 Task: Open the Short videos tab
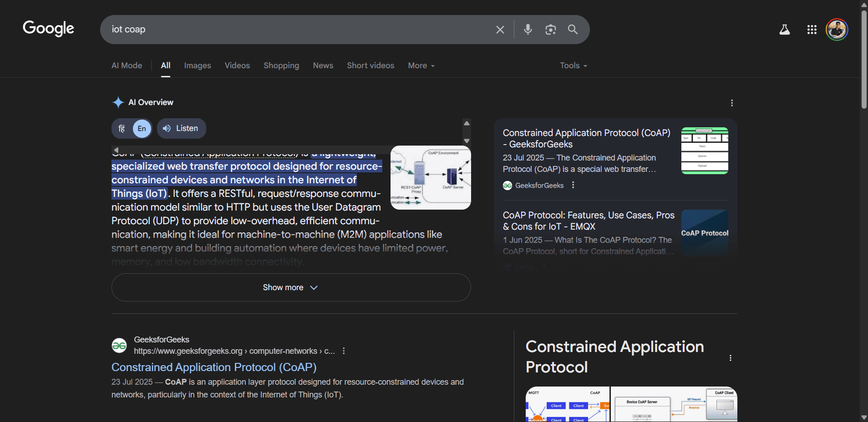371,65
